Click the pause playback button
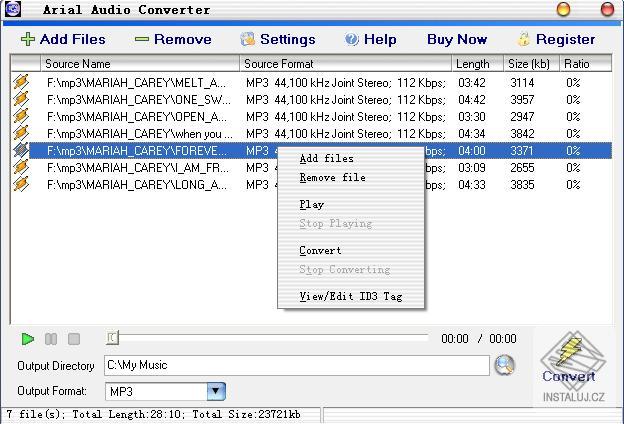Screen dimensions: 624x424 click(51, 339)
